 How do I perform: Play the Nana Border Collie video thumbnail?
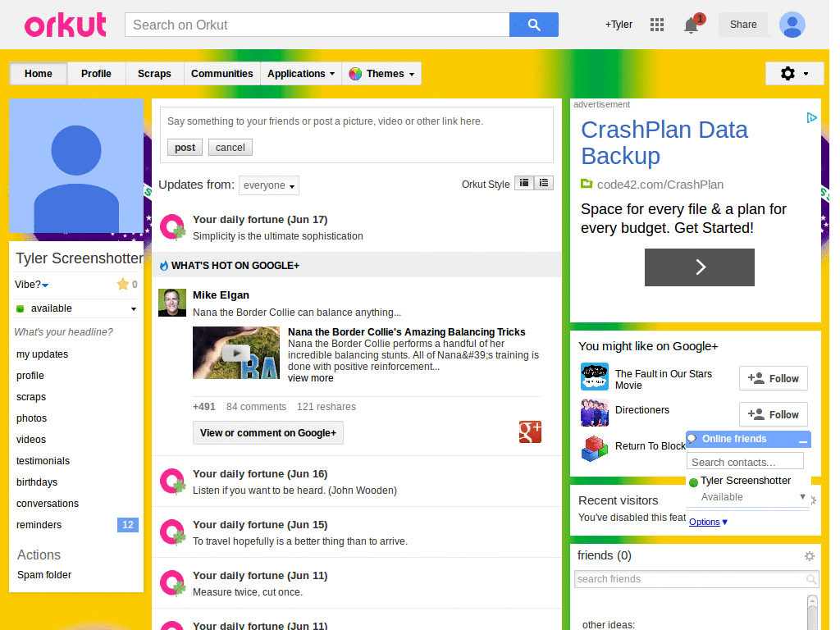(236, 353)
